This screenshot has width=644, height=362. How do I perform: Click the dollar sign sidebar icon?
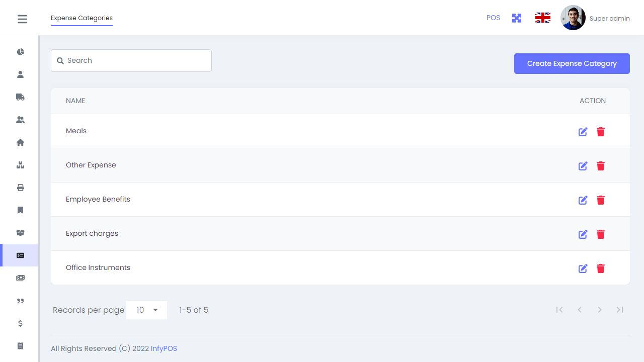(20, 323)
